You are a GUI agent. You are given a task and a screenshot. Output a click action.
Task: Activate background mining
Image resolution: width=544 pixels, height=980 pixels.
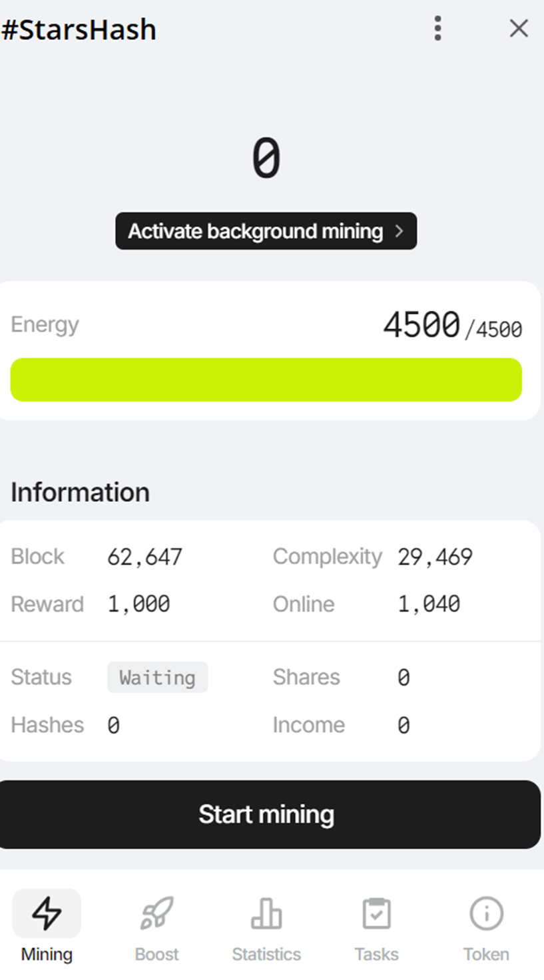(266, 231)
